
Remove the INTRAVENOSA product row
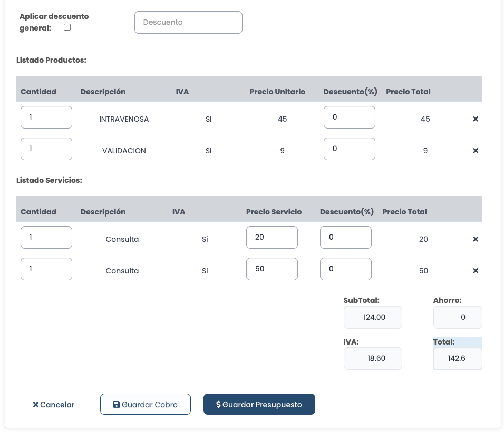[476, 119]
